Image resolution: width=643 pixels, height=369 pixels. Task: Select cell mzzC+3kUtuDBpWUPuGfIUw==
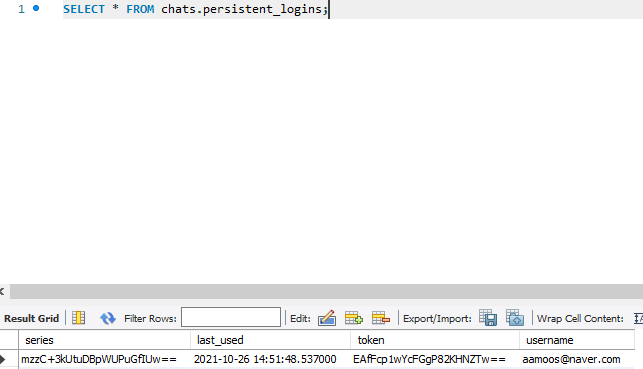105,359
